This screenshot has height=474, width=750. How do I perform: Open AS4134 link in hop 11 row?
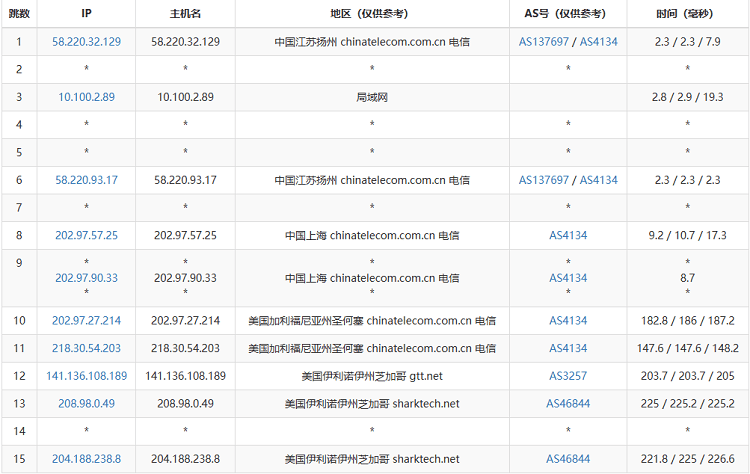coord(568,348)
